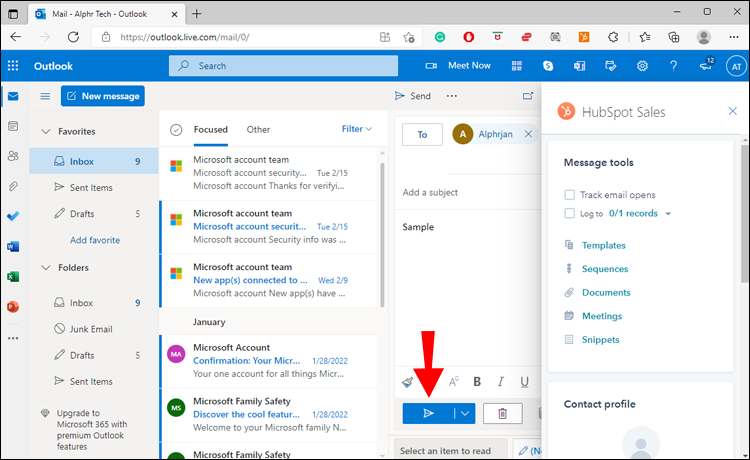This screenshot has width=750, height=460.
Task: Collapse the Folders section
Action: (x=46, y=268)
